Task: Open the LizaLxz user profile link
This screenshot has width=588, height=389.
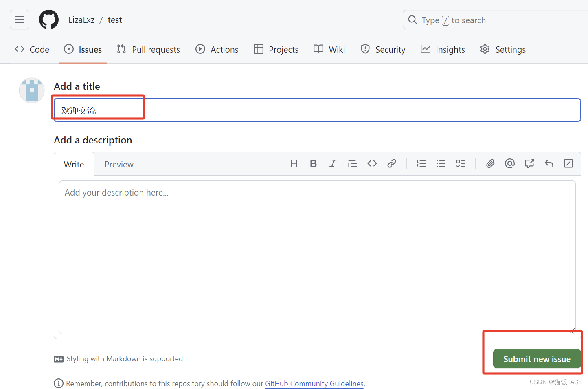Action: click(81, 20)
